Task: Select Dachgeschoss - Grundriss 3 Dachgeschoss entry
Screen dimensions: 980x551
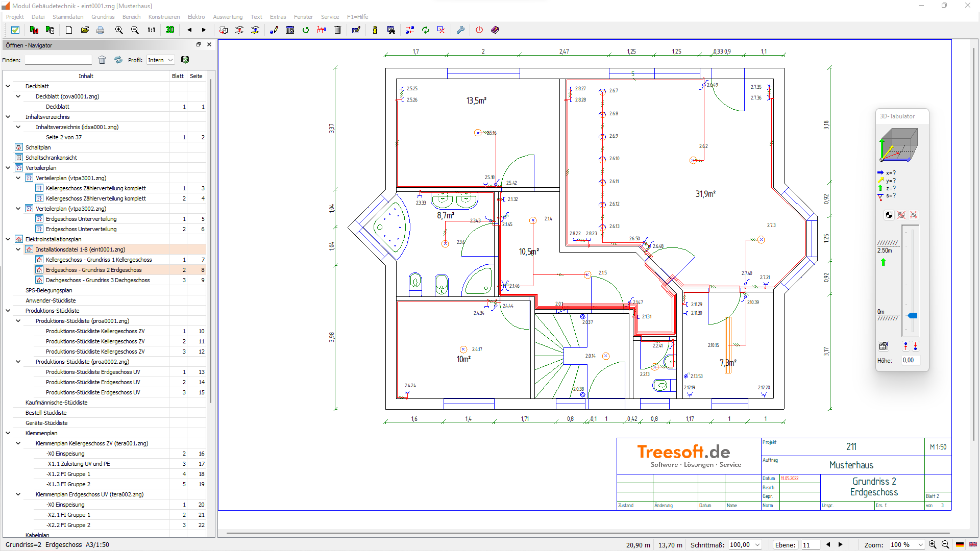Action: point(97,280)
